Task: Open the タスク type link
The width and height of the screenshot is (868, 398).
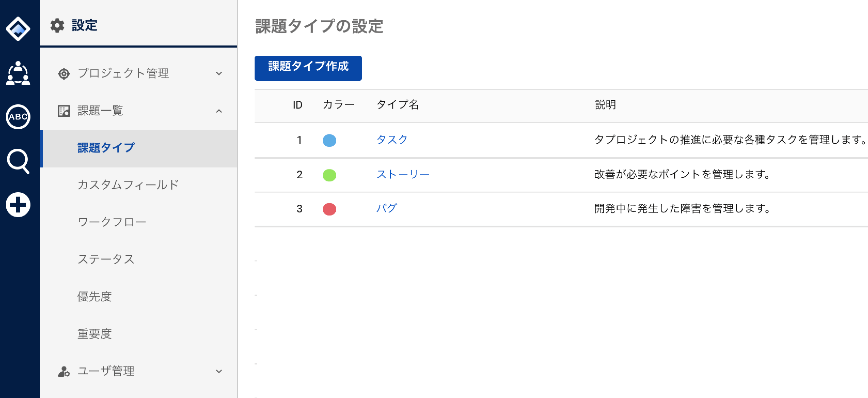Action: (392, 140)
